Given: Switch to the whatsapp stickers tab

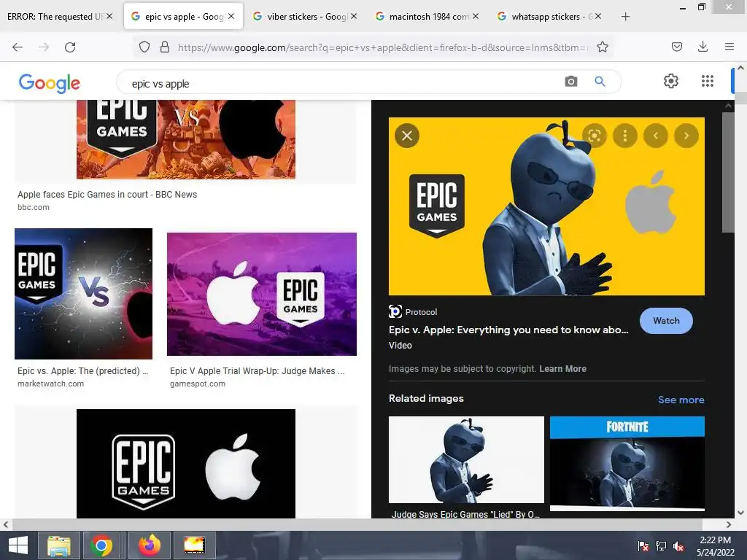Looking at the screenshot, I should [x=551, y=17].
